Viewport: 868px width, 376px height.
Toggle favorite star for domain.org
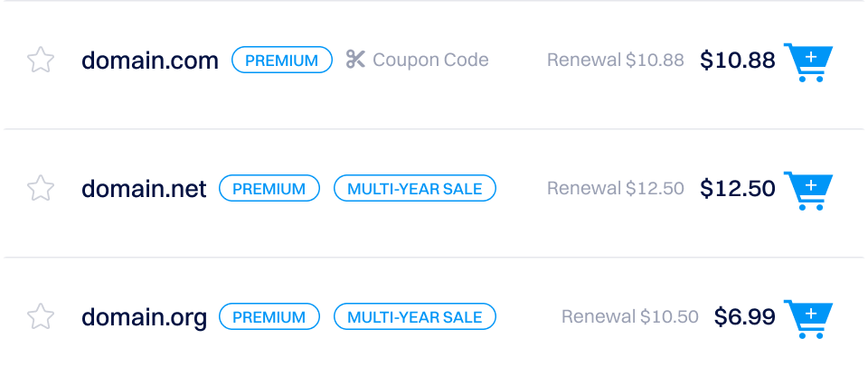click(x=41, y=317)
